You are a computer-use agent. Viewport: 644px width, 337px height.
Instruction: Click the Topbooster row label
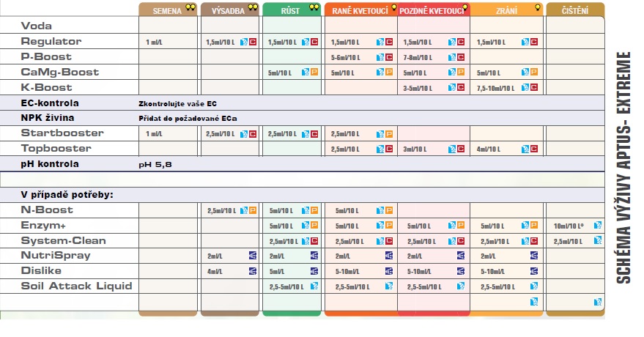pos(56,149)
